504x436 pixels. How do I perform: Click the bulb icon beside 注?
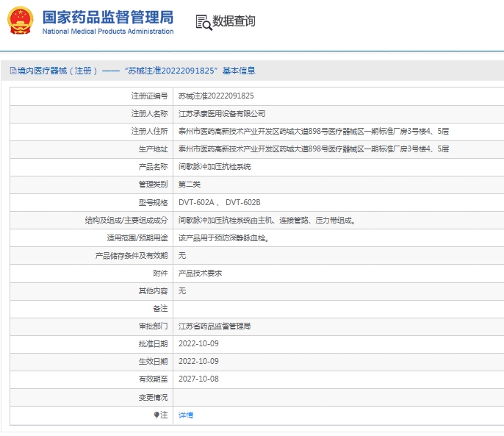[156, 415]
